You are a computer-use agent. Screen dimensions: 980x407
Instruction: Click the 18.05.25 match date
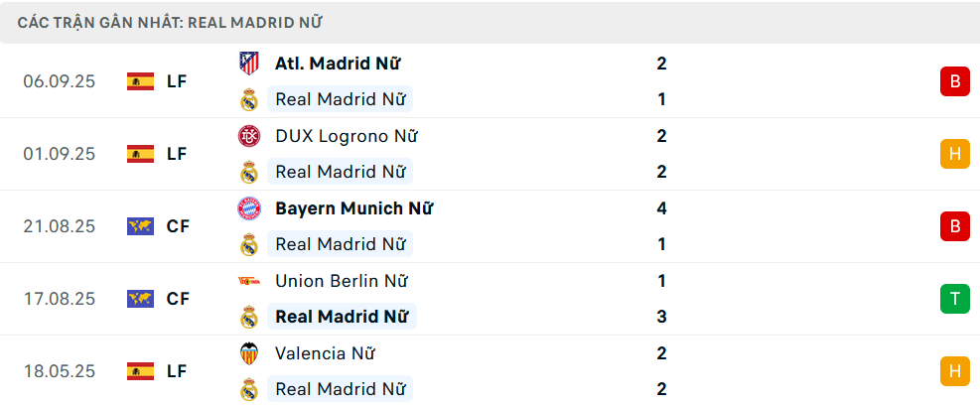coord(60,371)
